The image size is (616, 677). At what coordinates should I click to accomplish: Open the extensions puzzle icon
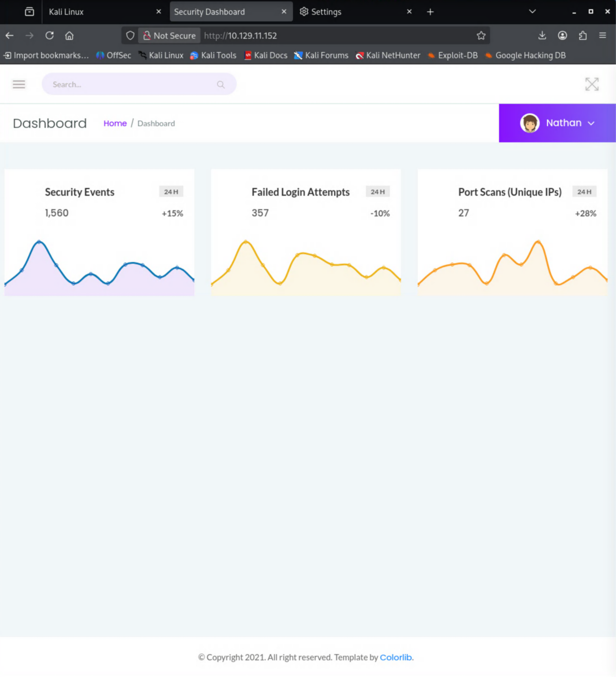tap(583, 35)
